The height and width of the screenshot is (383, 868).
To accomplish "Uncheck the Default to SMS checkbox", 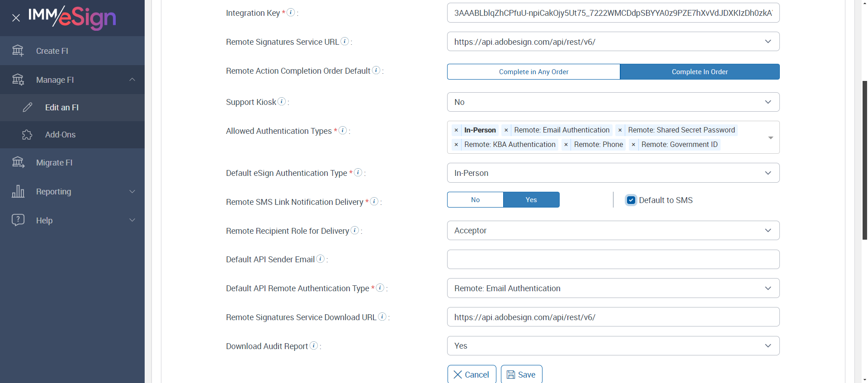I will coord(631,200).
